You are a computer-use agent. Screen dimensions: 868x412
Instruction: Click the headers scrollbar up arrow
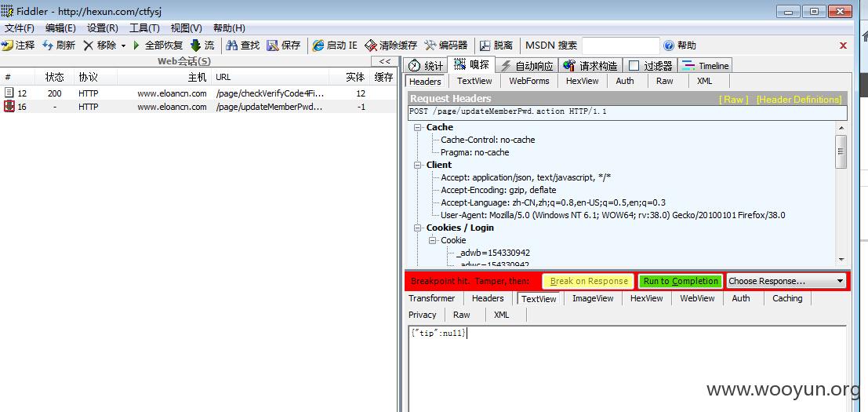[x=841, y=128]
